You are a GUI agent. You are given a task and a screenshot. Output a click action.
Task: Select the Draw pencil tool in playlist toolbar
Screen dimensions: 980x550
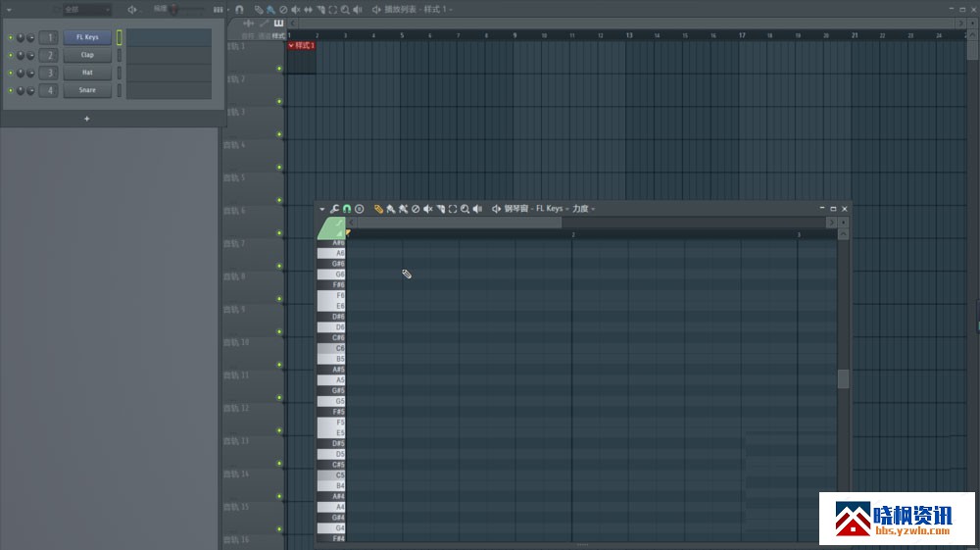point(258,10)
